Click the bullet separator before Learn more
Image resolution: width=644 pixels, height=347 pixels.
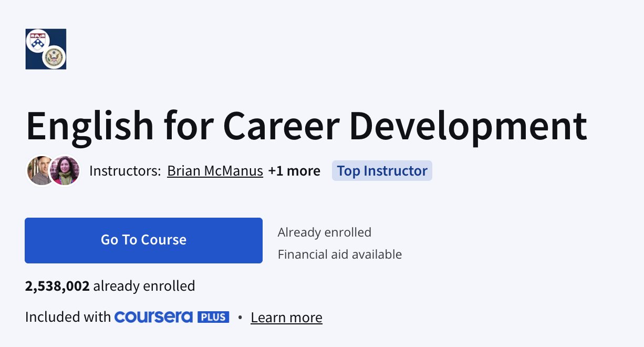pyautogui.click(x=240, y=318)
